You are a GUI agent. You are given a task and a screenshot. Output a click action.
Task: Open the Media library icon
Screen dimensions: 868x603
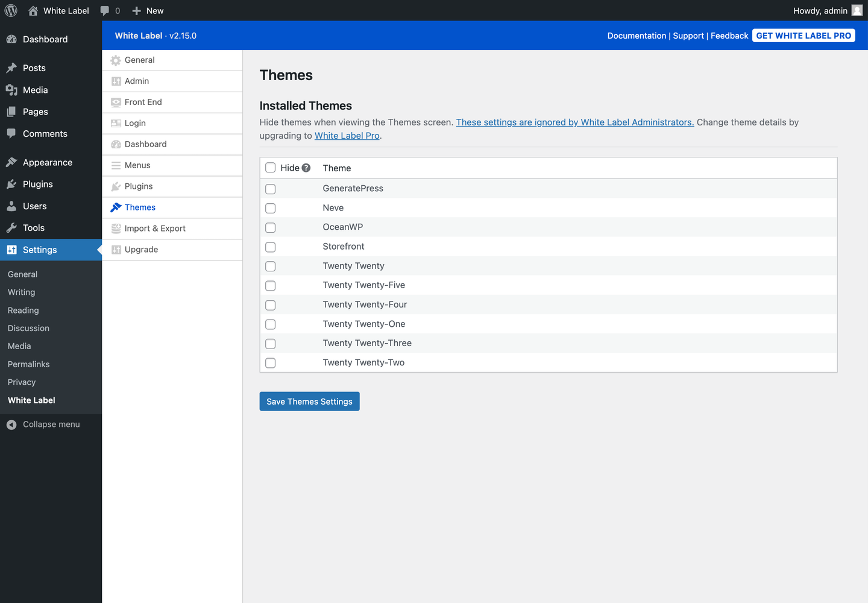click(13, 89)
